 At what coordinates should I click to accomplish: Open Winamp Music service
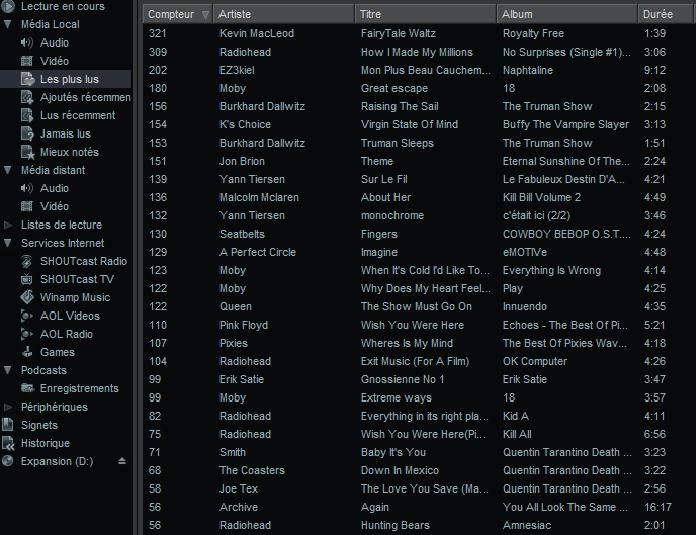point(75,297)
